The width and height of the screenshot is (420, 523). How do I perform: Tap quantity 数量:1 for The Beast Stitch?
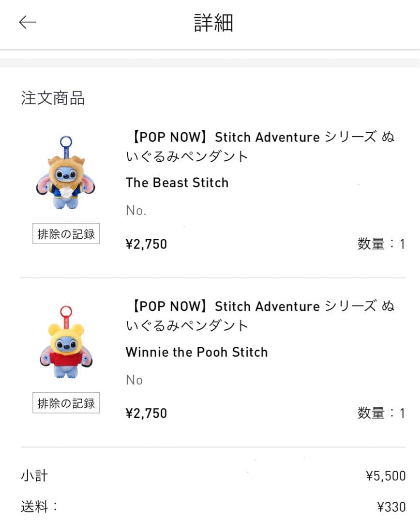pyautogui.click(x=381, y=244)
